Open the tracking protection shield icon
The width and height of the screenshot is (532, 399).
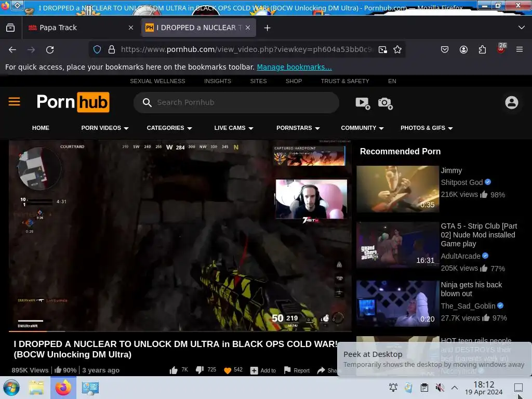click(97, 49)
